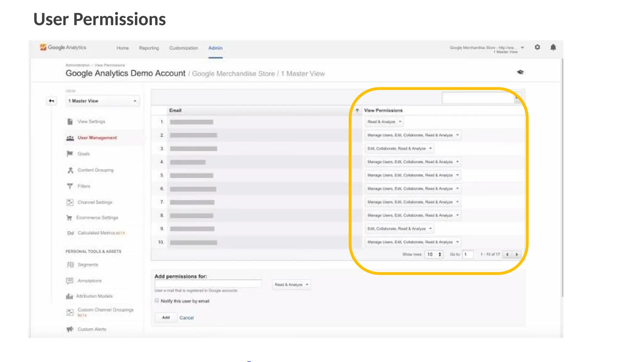Click the back arrow beside the View column

52,101
